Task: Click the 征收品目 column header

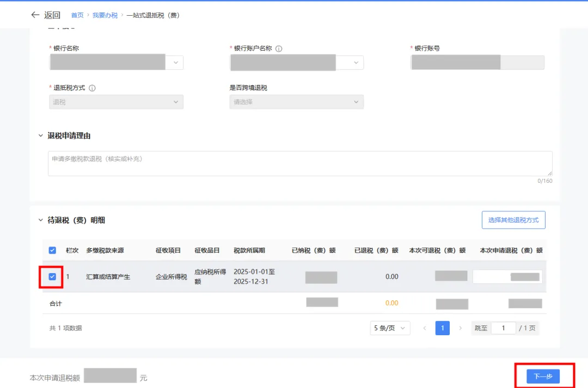Action: pos(207,250)
